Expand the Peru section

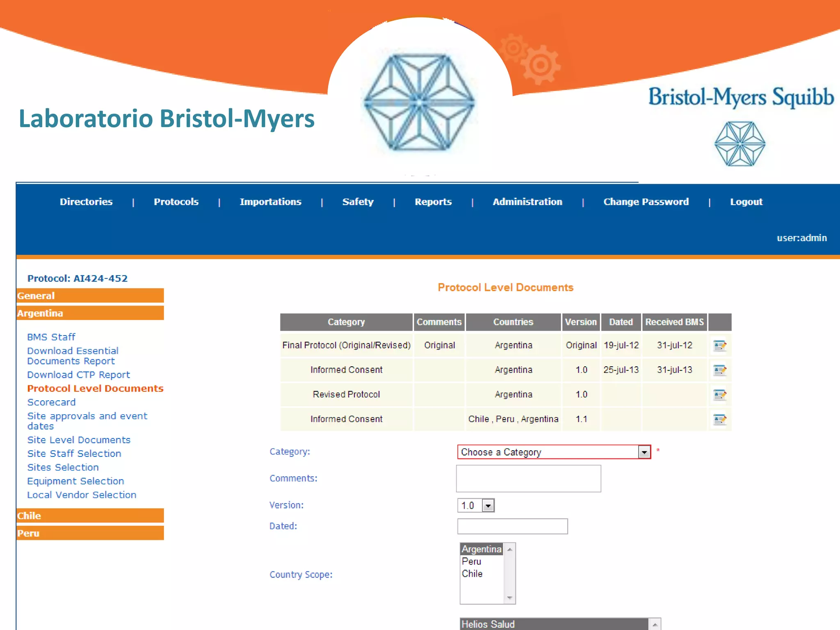[x=90, y=533]
